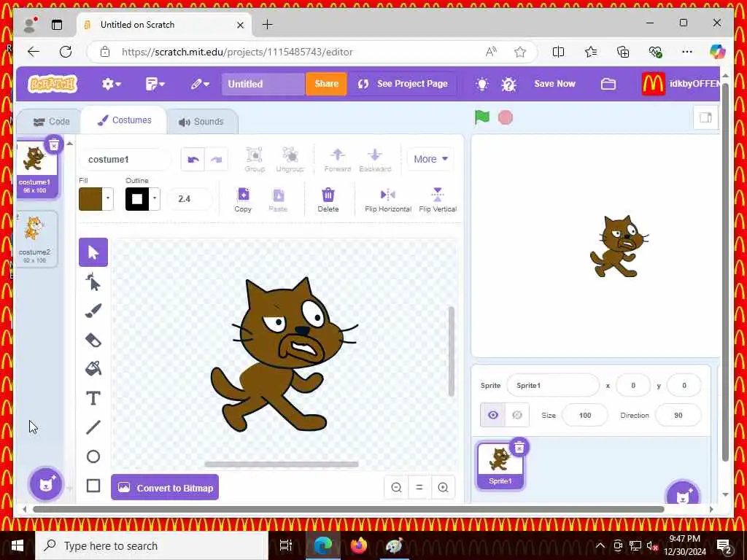Click Save Now
The height and width of the screenshot is (560, 747).
coord(554,84)
